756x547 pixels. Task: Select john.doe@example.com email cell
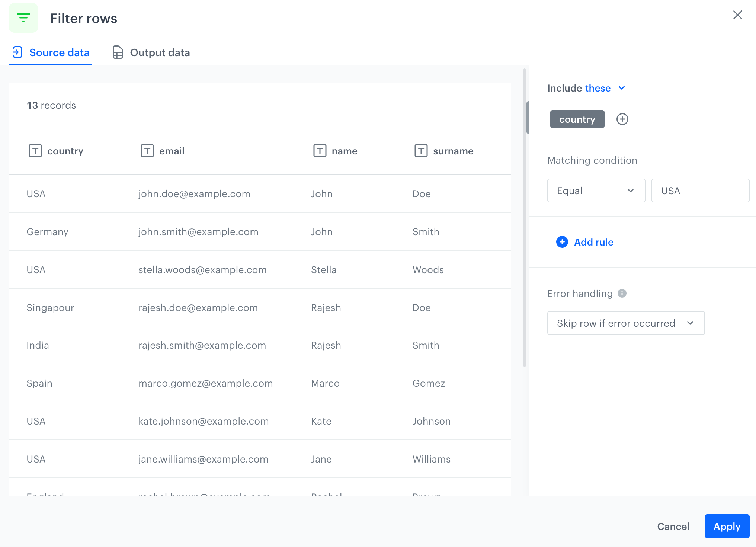(x=194, y=194)
